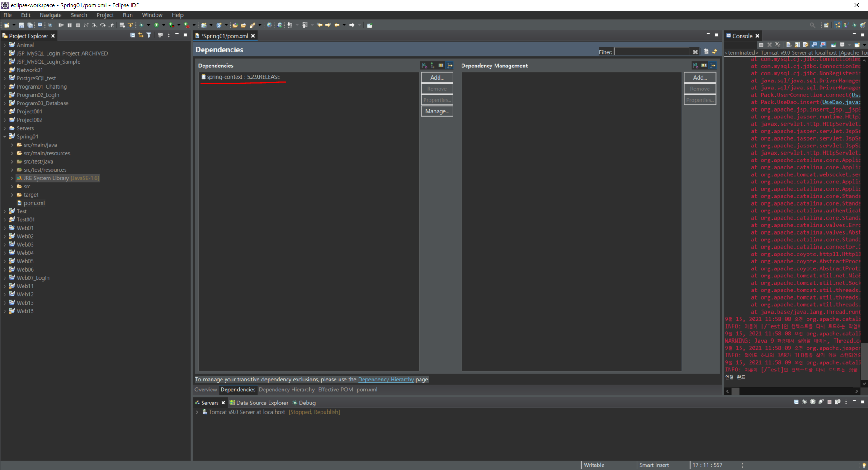Click the Forward navigation arrow icon

click(x=352, y=25)
